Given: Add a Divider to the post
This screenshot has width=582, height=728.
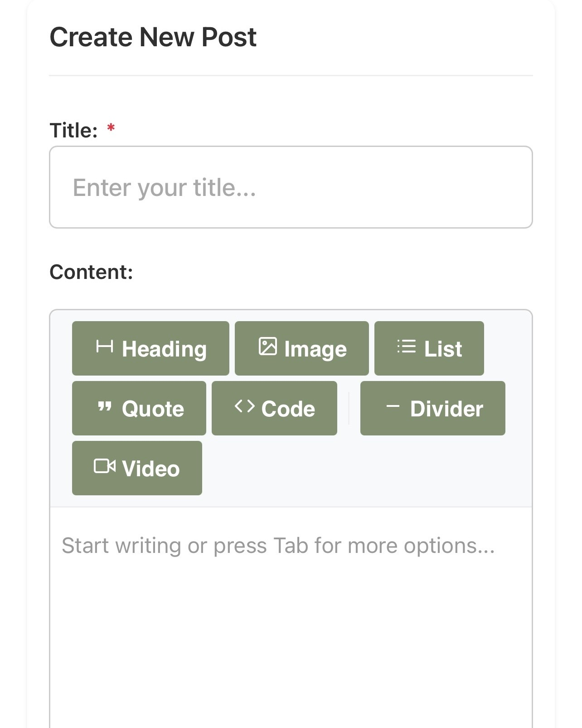Looking at the screenshot, I should point(432,408).
